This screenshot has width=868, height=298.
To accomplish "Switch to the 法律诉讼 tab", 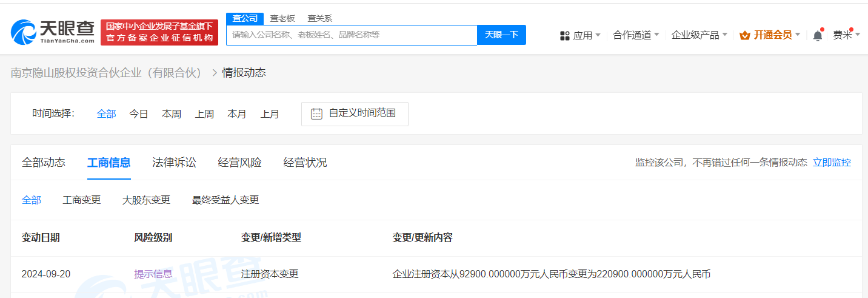I will click(x=175, y=163).
